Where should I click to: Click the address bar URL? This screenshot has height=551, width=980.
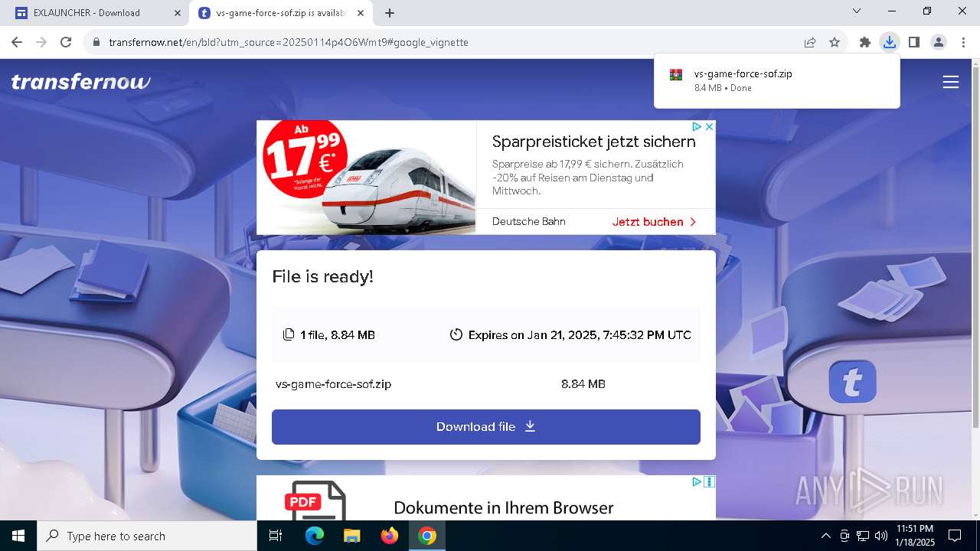click(289, 42)
